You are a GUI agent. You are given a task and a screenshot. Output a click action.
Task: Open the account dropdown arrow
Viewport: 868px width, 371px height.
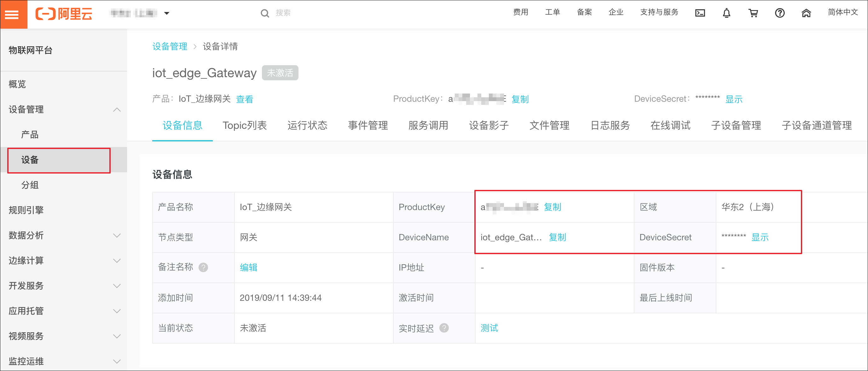[x=166, y=14]
